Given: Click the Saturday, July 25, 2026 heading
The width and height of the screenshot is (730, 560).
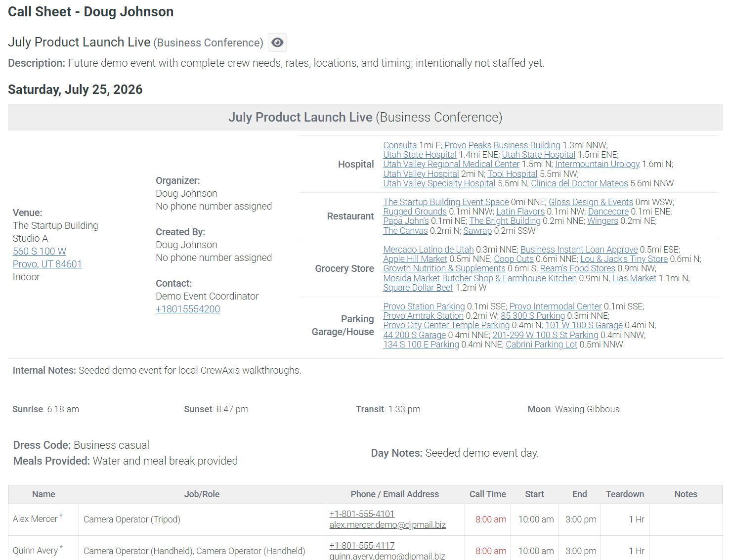Looking at the screenshot, I should pos(75,89).
